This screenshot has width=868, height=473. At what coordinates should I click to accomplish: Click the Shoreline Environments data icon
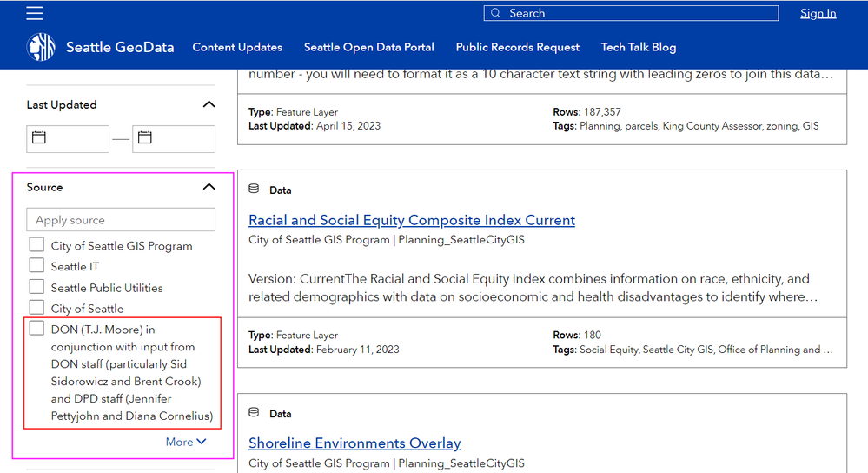pos(255,413)
